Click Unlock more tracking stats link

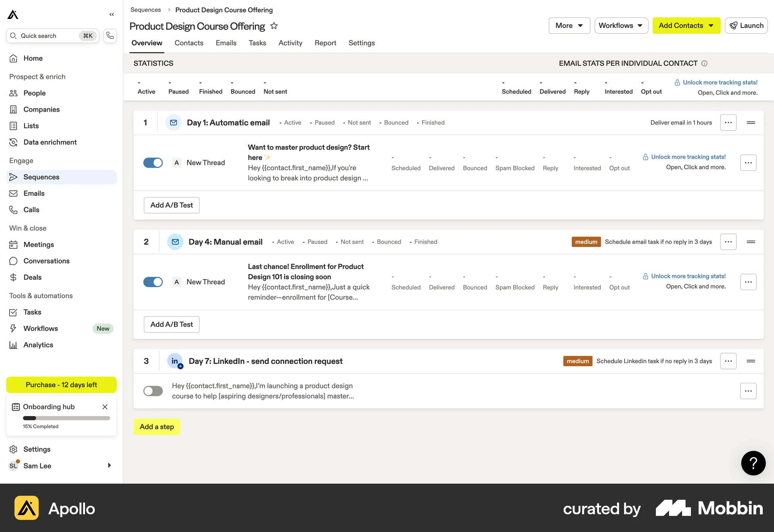720,82
